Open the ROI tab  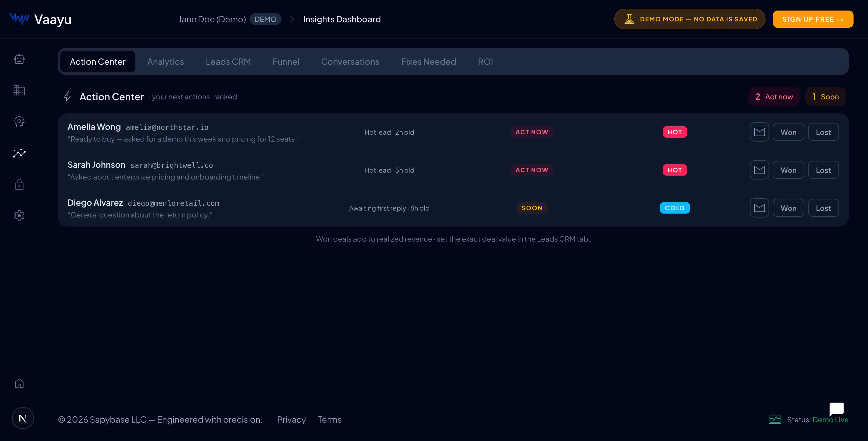coord(485,62)
